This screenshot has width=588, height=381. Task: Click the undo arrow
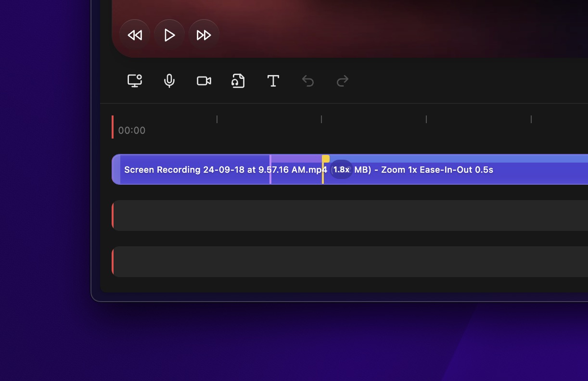(308, 81)
